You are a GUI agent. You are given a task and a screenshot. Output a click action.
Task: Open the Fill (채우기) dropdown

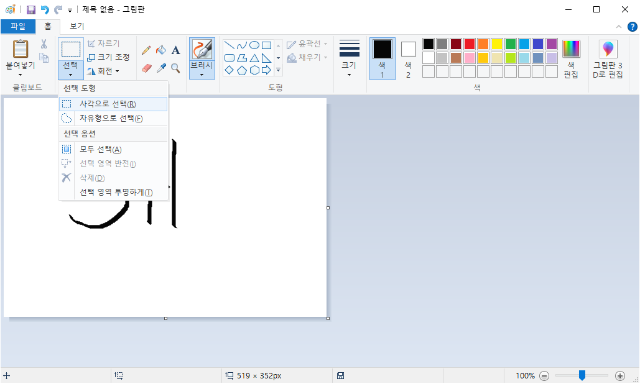point(307,58)
